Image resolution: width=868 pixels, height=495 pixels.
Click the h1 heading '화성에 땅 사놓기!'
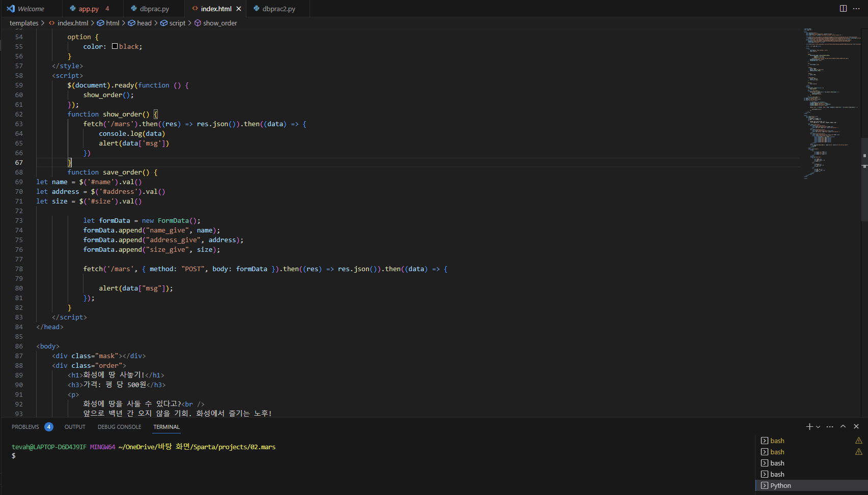[114, 375]
